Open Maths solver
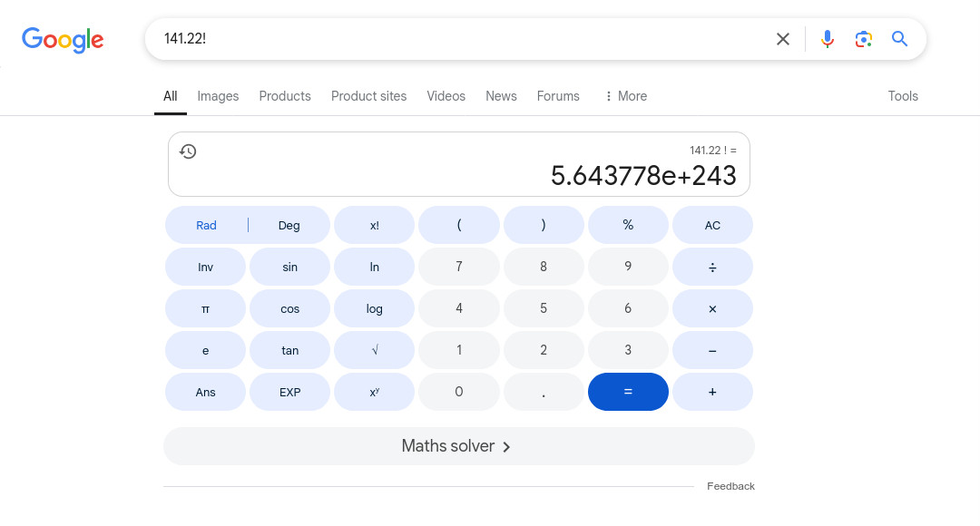 click(x=459, y=446)
